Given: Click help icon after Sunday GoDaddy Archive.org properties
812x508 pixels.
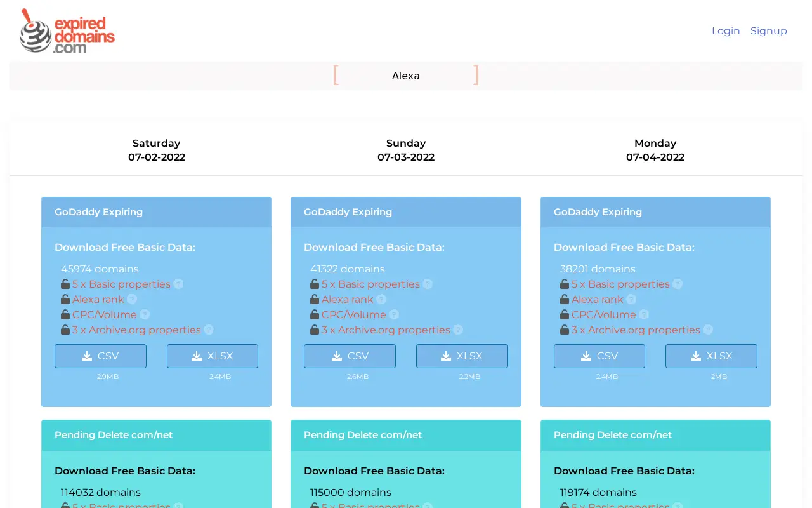Looking at the screenshot, I should click(458, 330).
